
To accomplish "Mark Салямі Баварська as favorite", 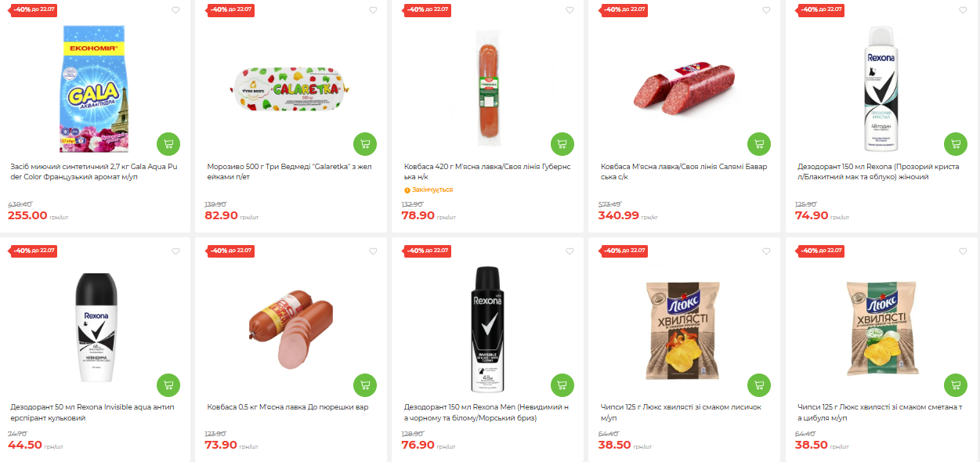I will coord(765,11).
